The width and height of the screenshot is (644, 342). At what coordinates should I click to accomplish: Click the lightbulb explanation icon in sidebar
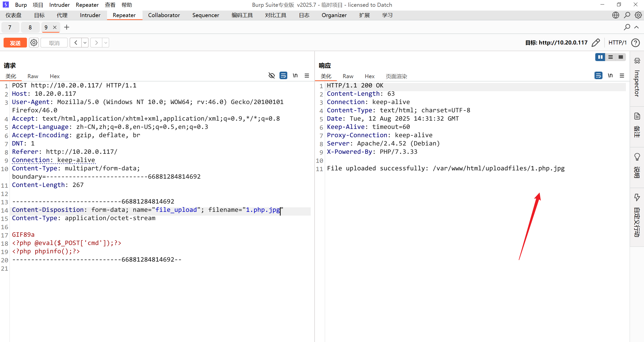tap(637, 157)
